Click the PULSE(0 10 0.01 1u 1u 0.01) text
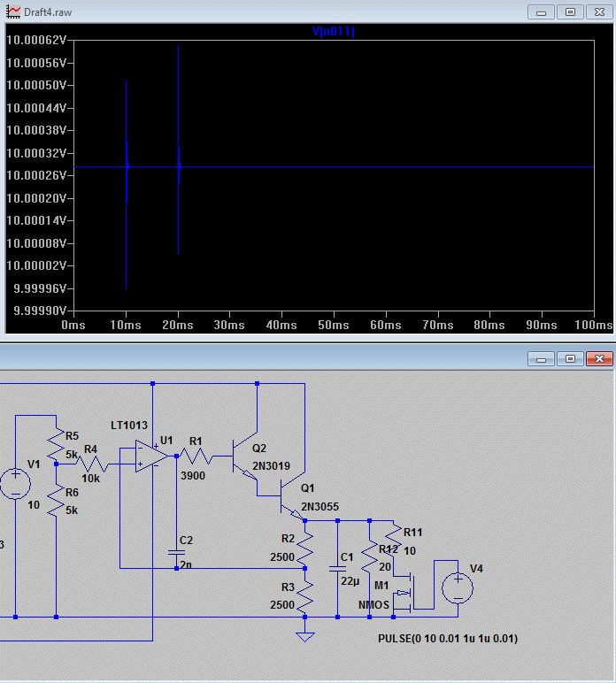The height and width of the screenshot is (683, 616). tap(447, 638)
